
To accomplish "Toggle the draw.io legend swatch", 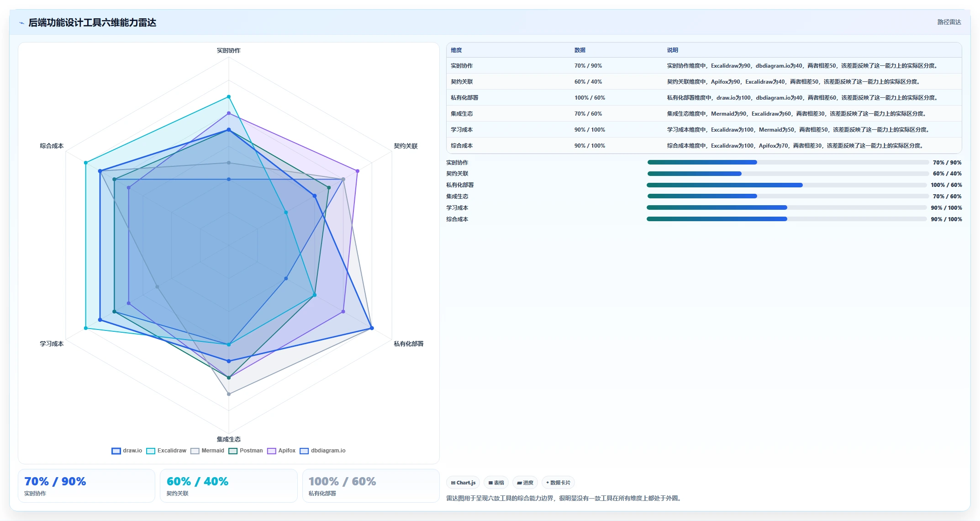I will 116,451.
